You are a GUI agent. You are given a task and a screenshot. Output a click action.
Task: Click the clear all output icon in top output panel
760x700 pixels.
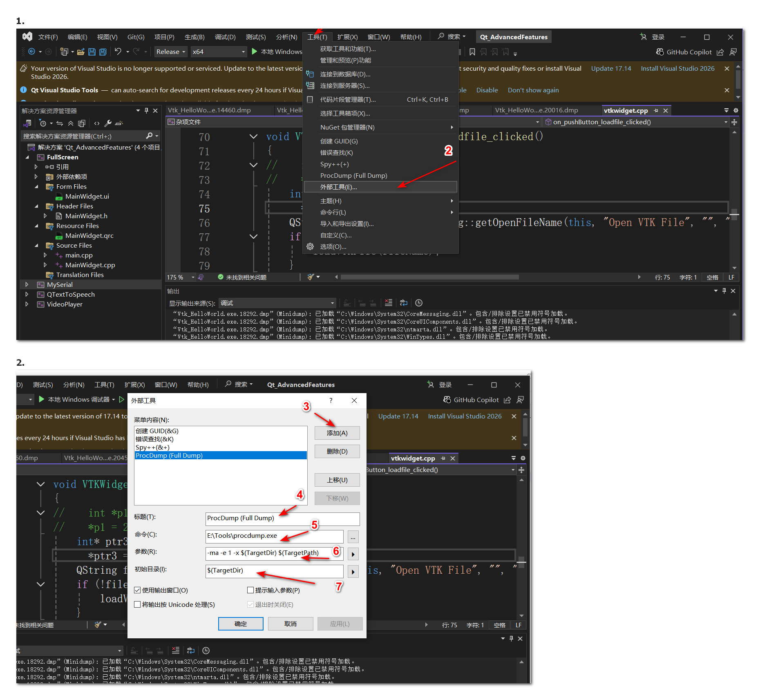click(389, 303)
